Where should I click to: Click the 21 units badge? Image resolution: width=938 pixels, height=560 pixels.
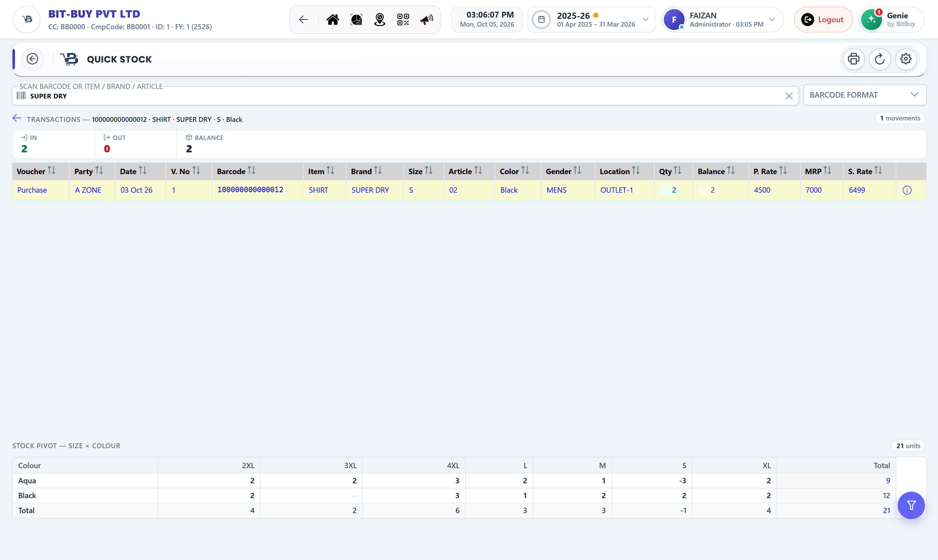coord(908,446)
